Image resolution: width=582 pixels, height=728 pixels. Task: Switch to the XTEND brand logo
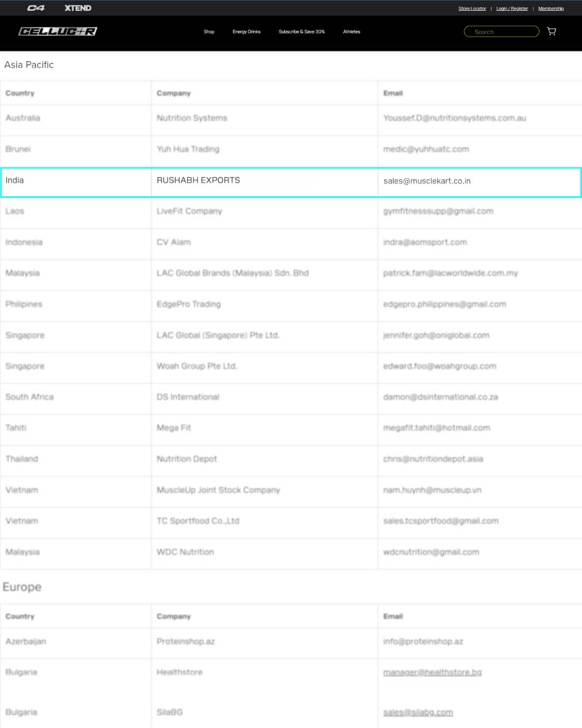[78, 8]
